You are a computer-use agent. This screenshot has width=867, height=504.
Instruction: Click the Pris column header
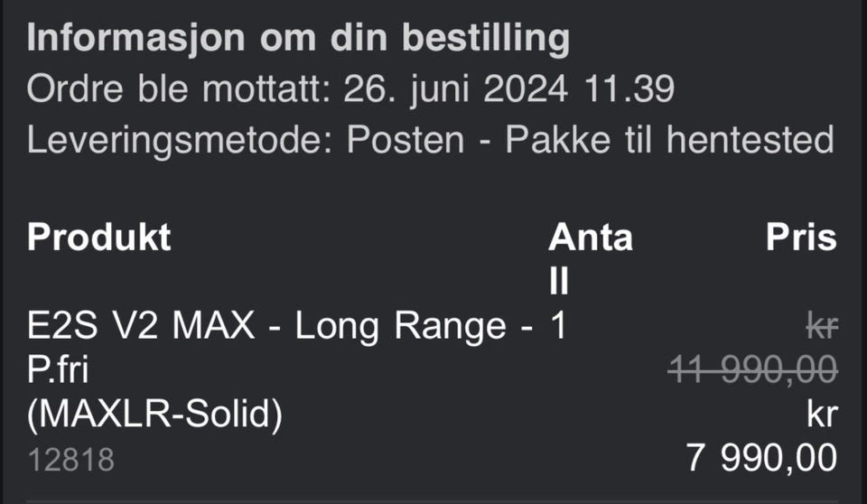(801, 238)
